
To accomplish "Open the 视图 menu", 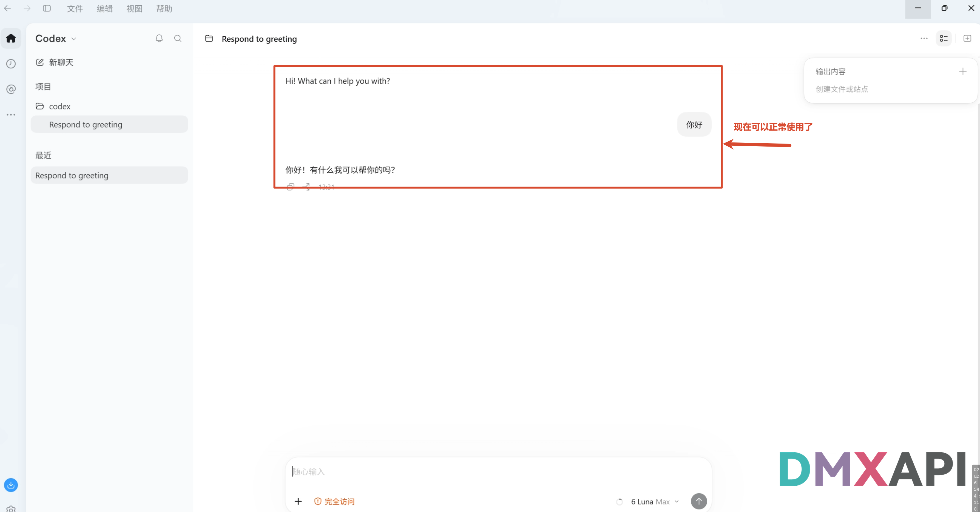I will 134,8.
